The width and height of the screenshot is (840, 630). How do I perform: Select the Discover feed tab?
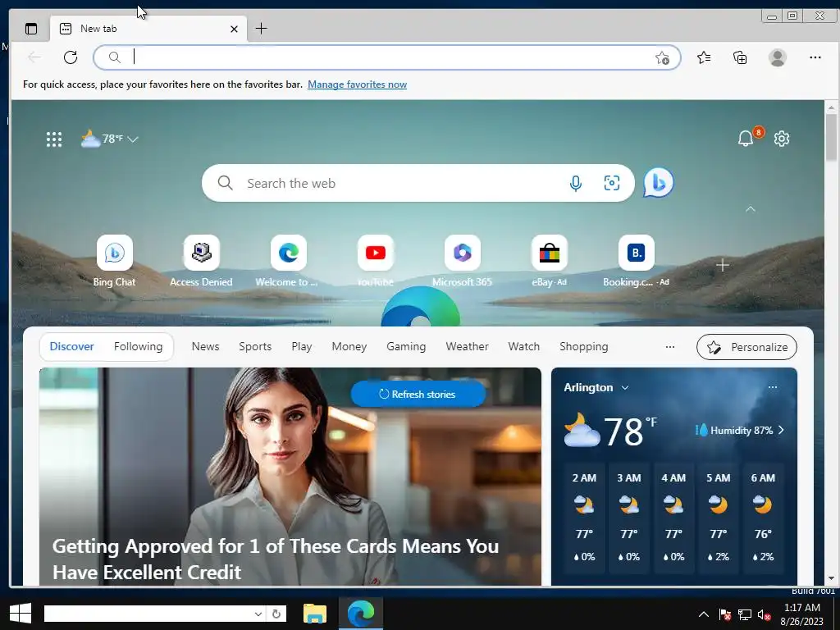point(72,347)
